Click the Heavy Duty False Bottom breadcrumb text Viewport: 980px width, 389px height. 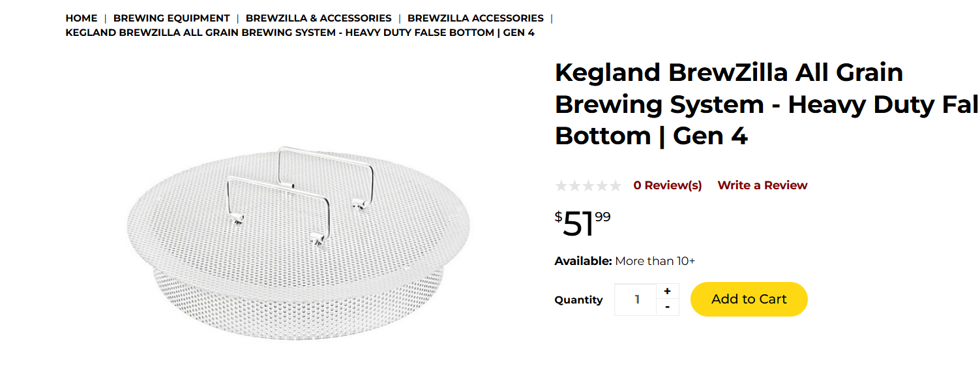300,33
